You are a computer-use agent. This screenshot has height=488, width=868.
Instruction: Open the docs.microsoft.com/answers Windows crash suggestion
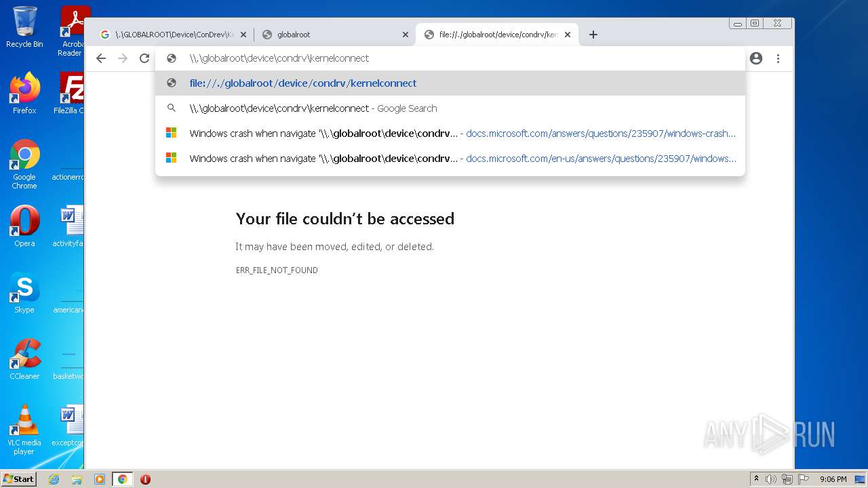tap(450, 134)
